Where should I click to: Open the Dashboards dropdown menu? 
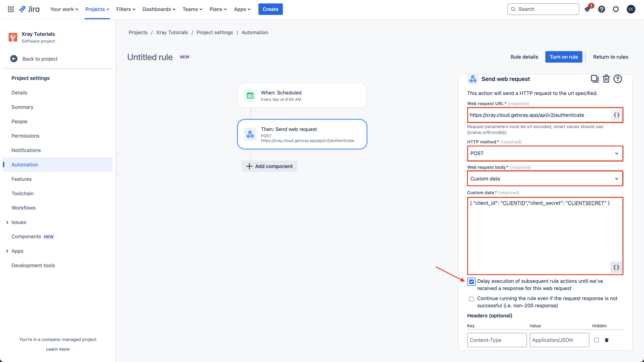point(159,9)
